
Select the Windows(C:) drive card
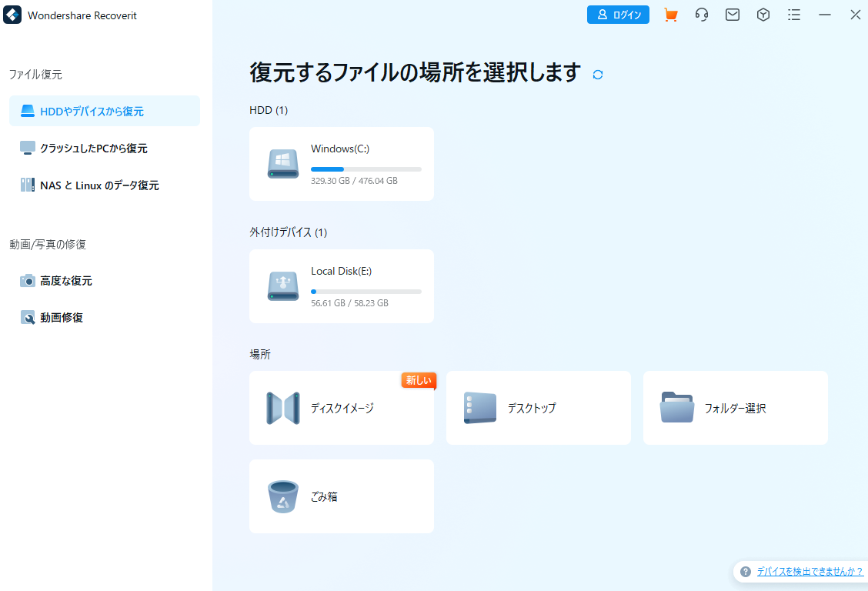pos(342,164)
